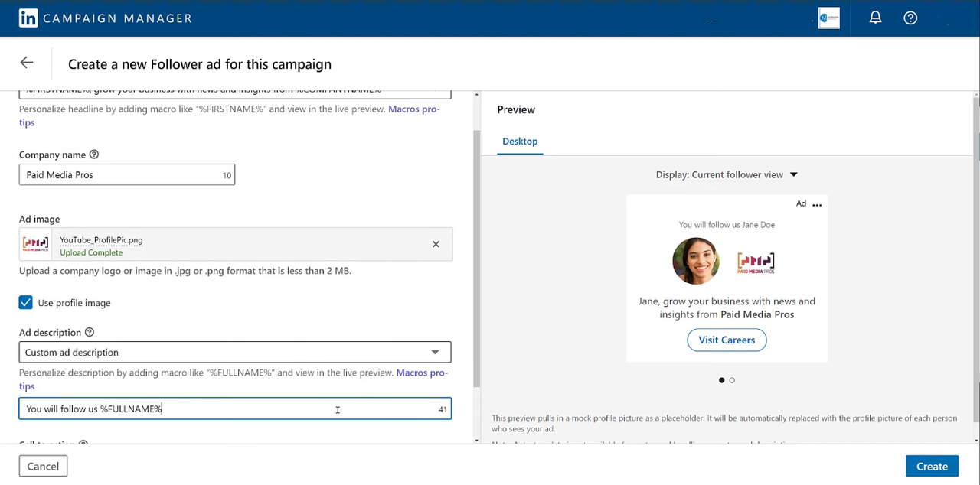980x485 pixels.
Task: Click the account profile picture in header
Action: click(x=828, y=18)
